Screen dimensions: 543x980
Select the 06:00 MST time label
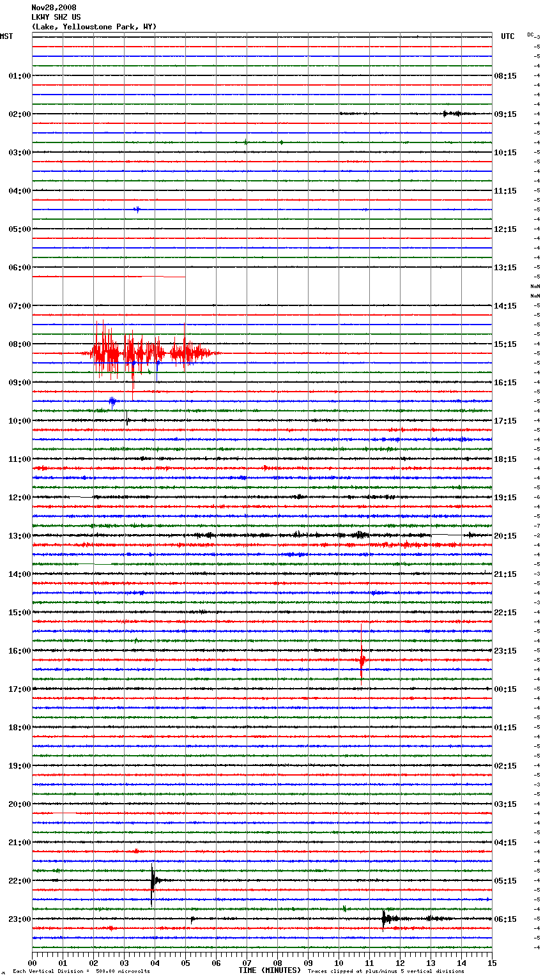pos(20,268)
